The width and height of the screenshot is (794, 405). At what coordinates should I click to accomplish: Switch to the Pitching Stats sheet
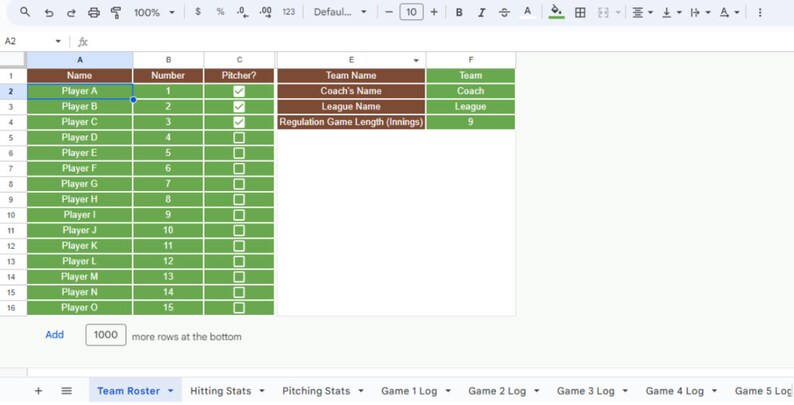(x=316, y=391)
